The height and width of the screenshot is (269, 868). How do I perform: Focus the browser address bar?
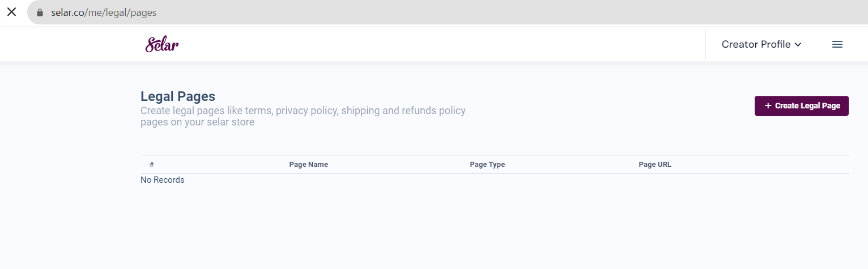pyautogui.click(x=448, y=12)
